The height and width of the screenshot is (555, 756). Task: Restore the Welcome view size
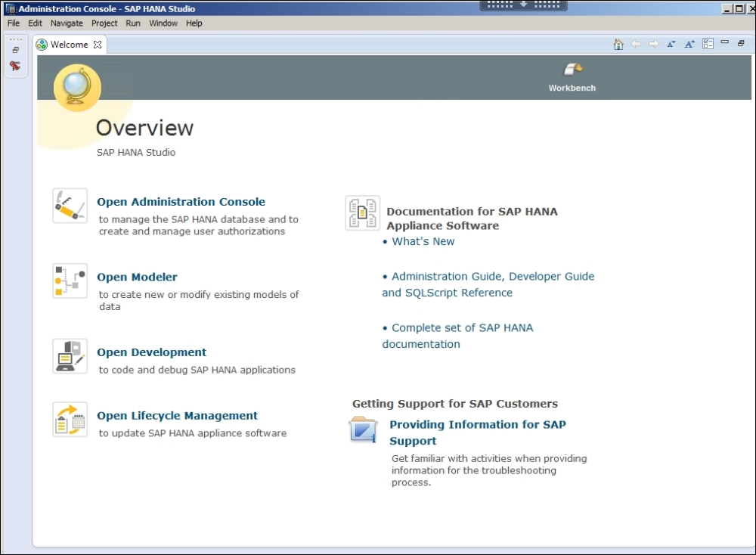pyautogui.click(x=741, y=43)
